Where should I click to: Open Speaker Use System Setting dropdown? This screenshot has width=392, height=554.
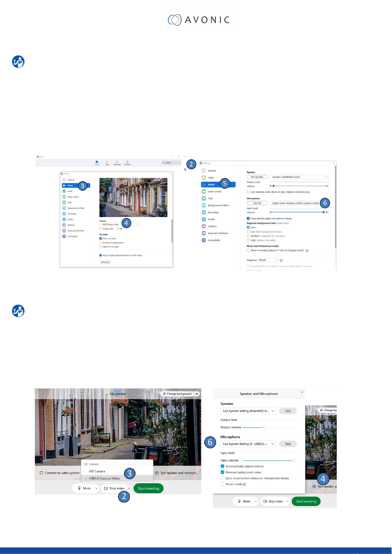click(x=249, y=411)
